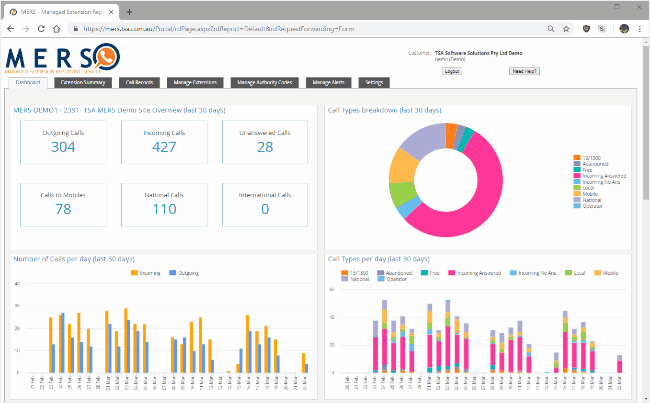Open the zoom magnifier icon in address bar
The image size is (650, 403).
(551, 29)
